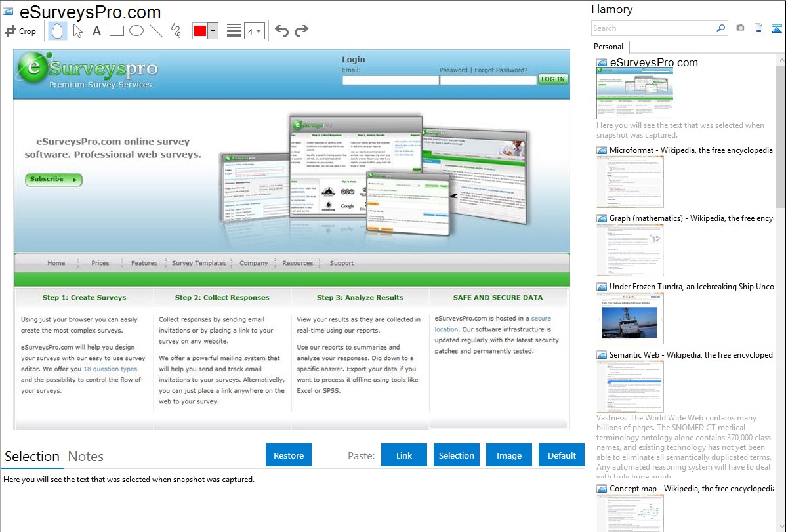Pick the rectangle drawing tool

117,31
